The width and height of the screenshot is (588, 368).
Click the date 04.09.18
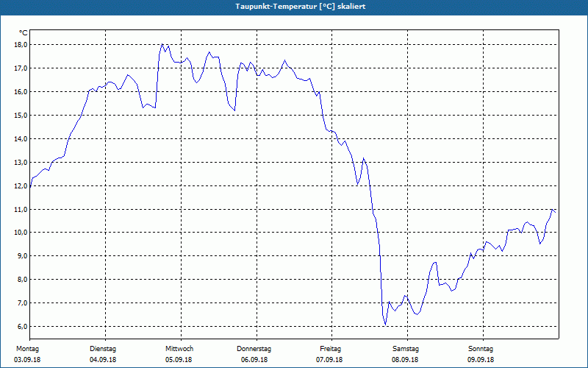103,360
